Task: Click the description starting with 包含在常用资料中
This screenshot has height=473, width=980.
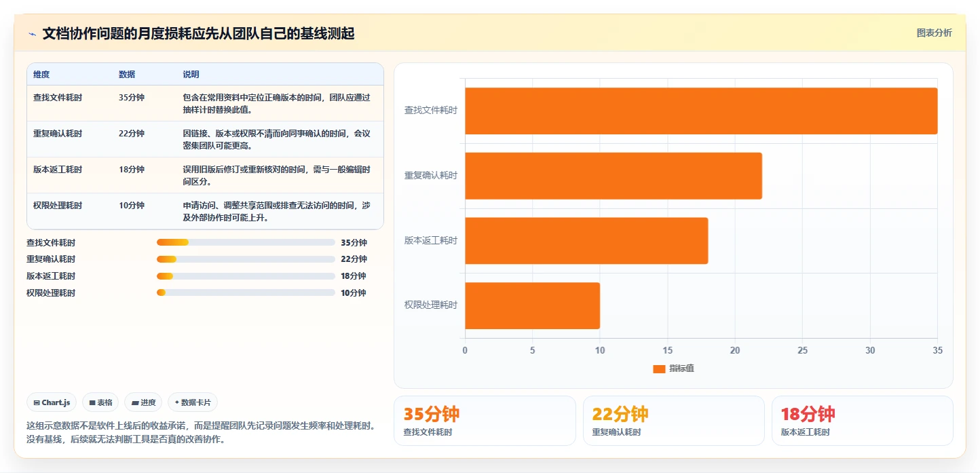Action: pos(277,104)
